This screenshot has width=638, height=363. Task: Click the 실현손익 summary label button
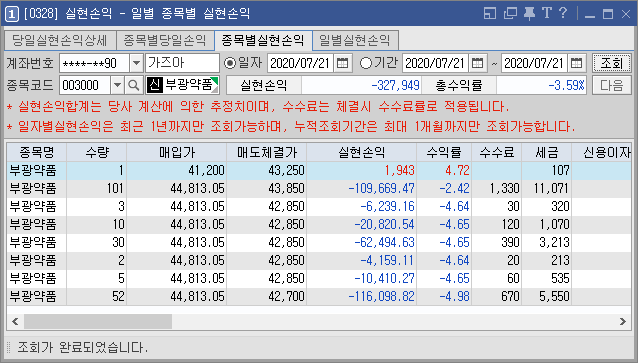click(x=264, y=85)
